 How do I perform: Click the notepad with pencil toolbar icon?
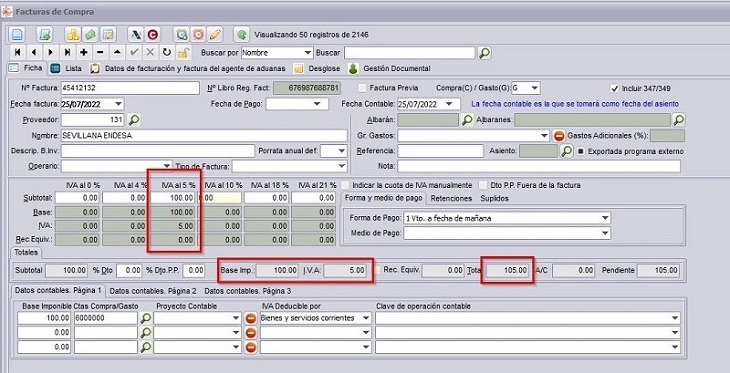(x=108, y=34)
